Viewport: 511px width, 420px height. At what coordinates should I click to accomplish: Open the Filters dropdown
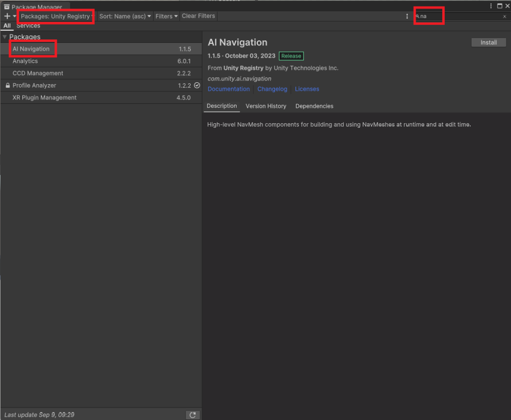click(166, 16)
